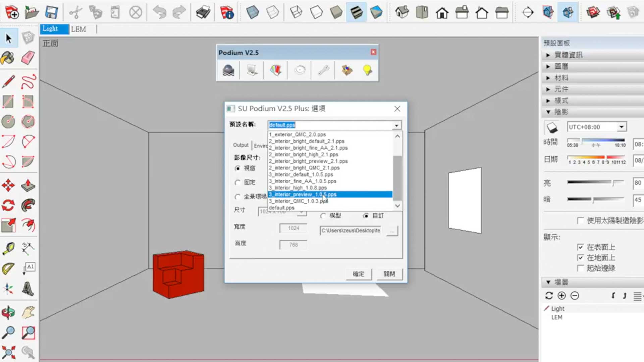This screenshot has width=644, height=362.
Task: Add a scene with plus button
Action: tap(561, 296)
